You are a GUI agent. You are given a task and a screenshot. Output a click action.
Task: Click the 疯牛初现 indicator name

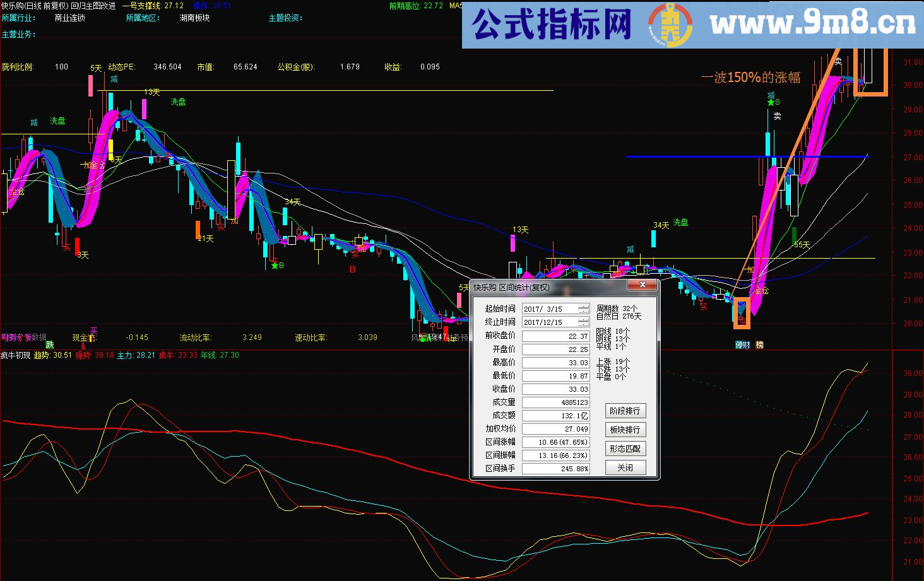[15, 355]
